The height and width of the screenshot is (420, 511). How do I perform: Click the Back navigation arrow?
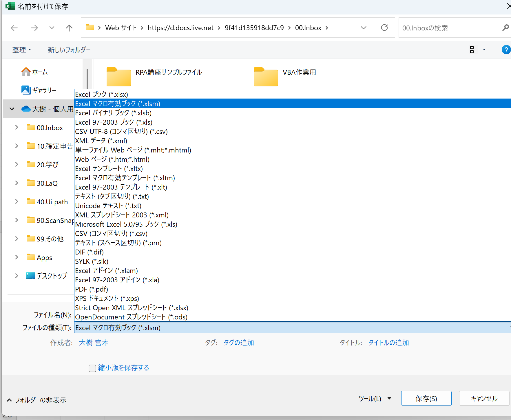tap(14, 28)
